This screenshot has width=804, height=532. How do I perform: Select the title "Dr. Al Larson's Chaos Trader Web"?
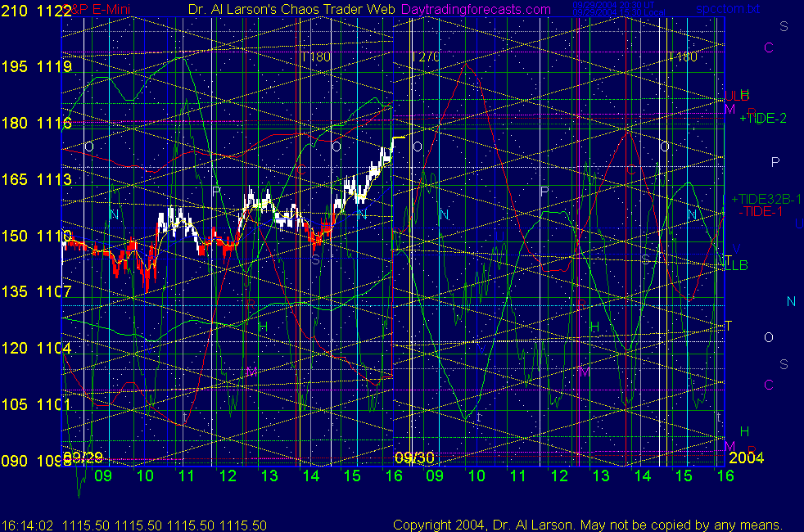291,9
